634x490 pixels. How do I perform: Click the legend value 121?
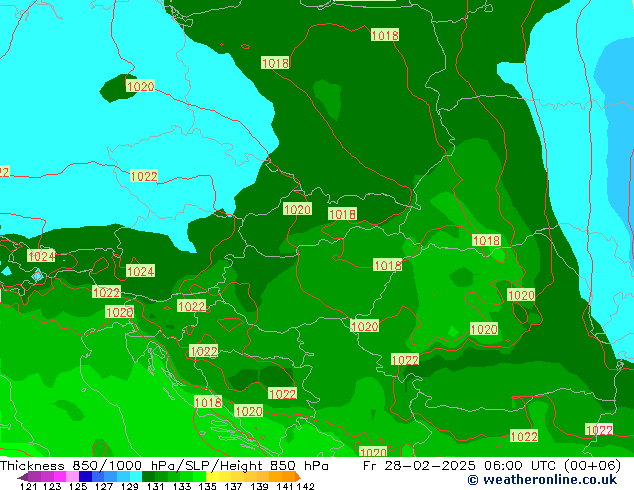coord(29,486)
